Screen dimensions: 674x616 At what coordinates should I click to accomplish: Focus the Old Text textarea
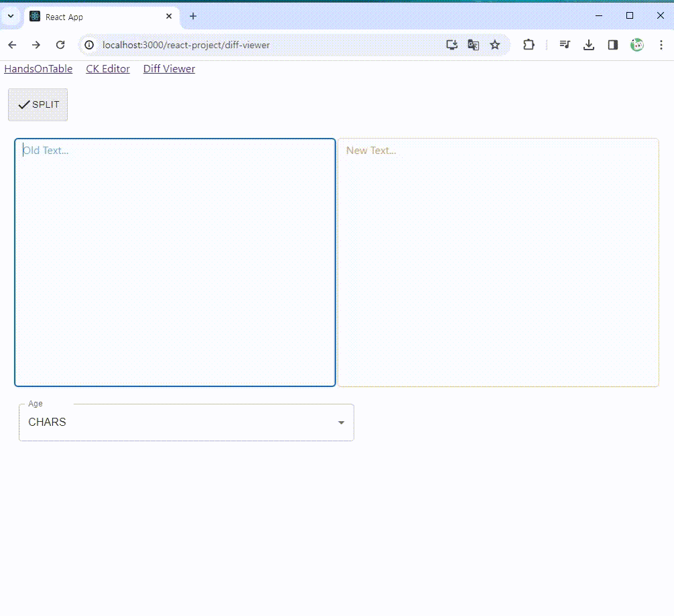coord(175,262)
